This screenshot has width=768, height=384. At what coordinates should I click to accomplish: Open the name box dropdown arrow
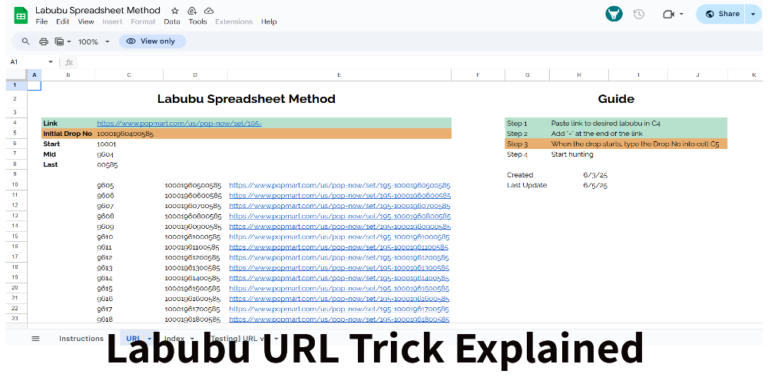[50, 62]
